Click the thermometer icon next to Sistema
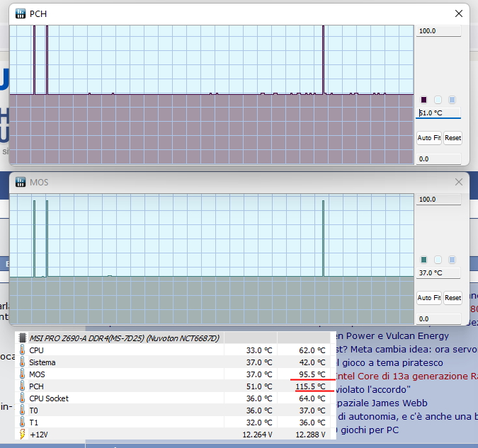The image size is (478, 448). [x=22, y=362]
